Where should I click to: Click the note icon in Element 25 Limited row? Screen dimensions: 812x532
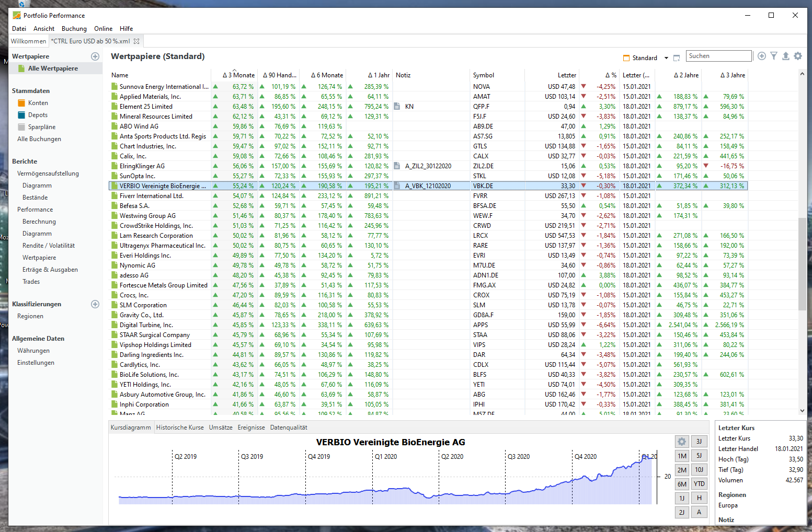[x=397, y=106]
